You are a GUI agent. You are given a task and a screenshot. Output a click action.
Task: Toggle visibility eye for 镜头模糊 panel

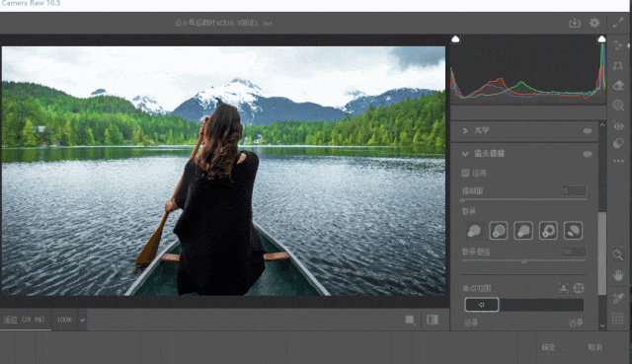coord(588,154)
